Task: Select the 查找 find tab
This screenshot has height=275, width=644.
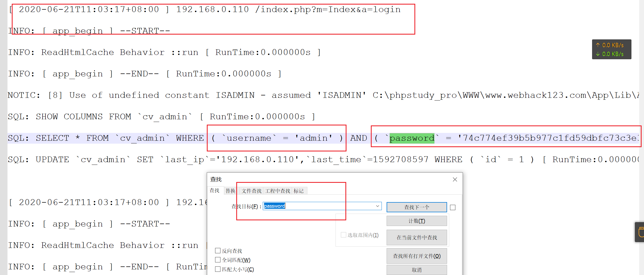Action: 215,191
